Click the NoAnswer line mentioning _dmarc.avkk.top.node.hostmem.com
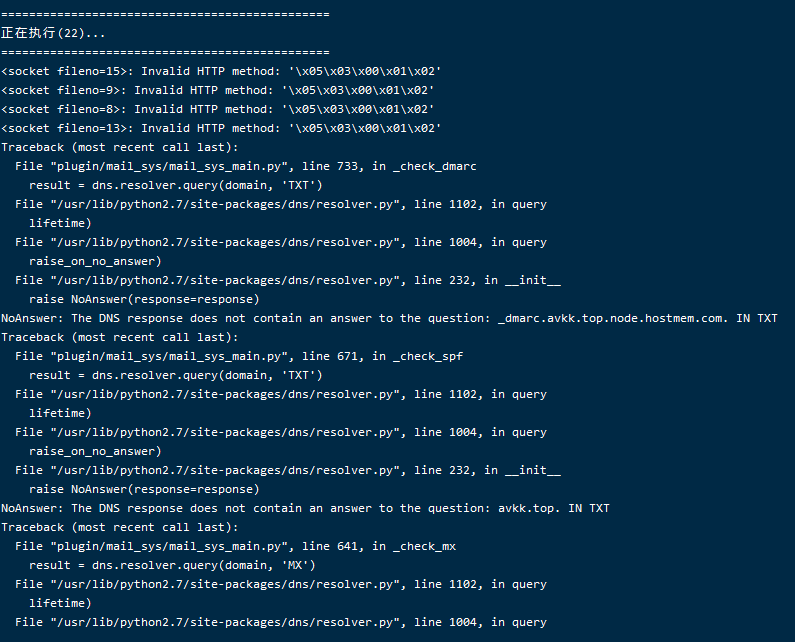Screen dimensions: 795x642 coord(389,318)
